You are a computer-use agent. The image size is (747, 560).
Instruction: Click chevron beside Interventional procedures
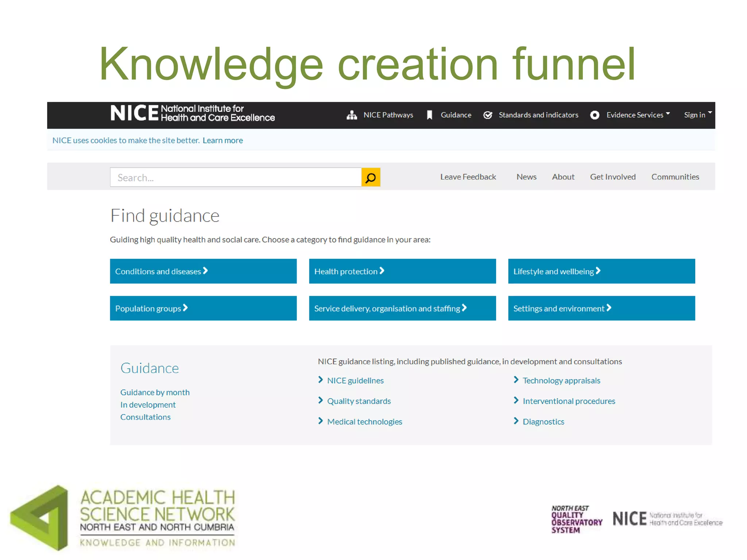[516, 400]
